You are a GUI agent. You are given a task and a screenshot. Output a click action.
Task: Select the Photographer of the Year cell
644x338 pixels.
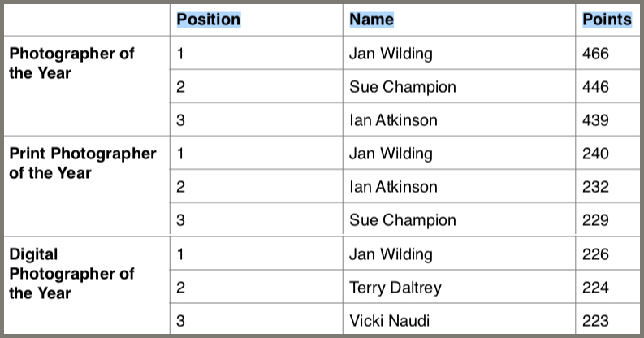tap(71, 63)
